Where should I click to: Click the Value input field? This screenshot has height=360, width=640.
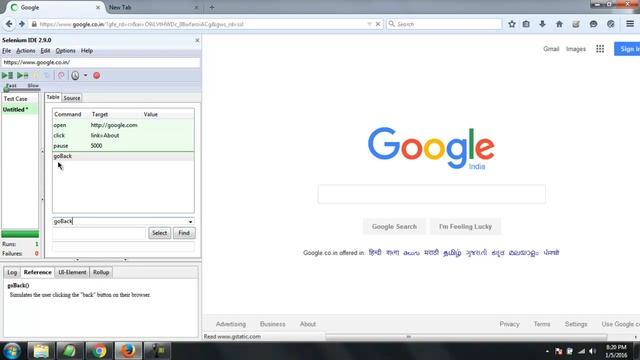tap(123, 246)
